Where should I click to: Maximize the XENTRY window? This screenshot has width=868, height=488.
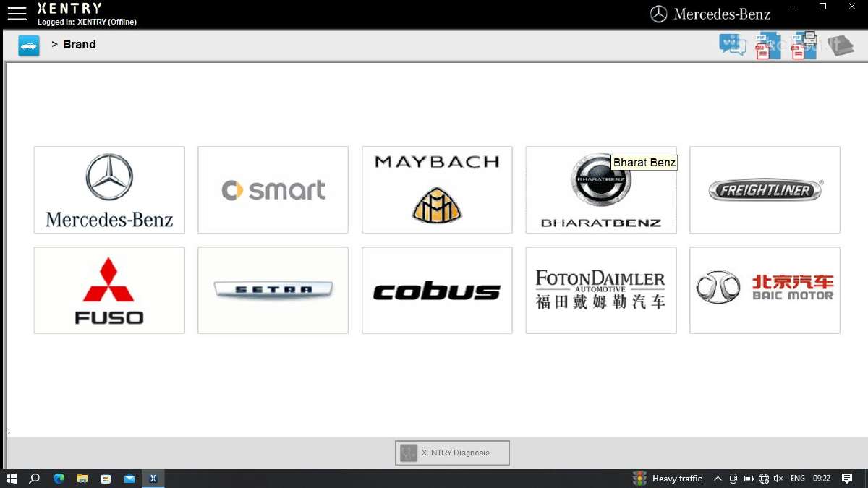click(822, 7)
